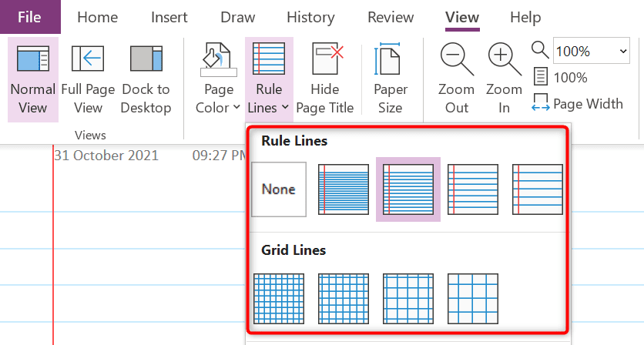Viewport: 644px width, 345px height.
Task: Collapse the Rule Lines dropdown
Action: point(269,79)
